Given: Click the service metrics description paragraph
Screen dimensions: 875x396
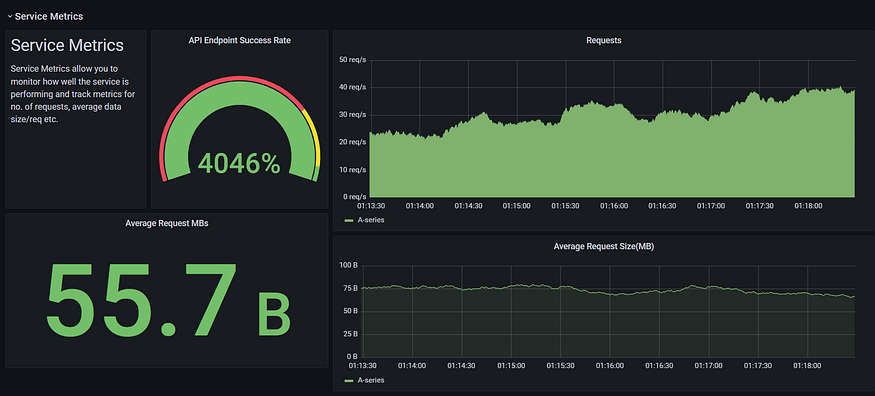Looking at the screenshot, I should 73,94.
